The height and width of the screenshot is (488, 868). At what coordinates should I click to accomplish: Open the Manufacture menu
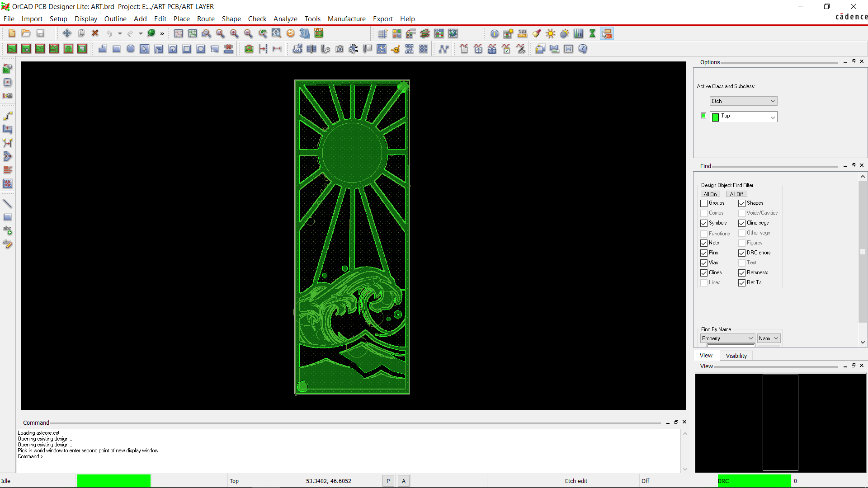[347, 19]
